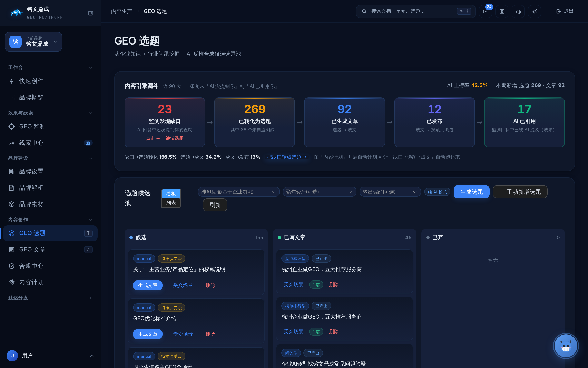The height and width of the screenshot is (368, 588).
Task: Open the mascot assistant chat bubble
Action: click(566, 346)
